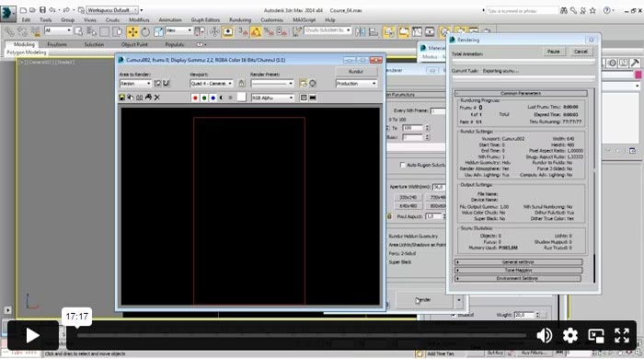Toggle the monochrome display button
This screenshot has height=359, width=644.
(x=230, y=98)
